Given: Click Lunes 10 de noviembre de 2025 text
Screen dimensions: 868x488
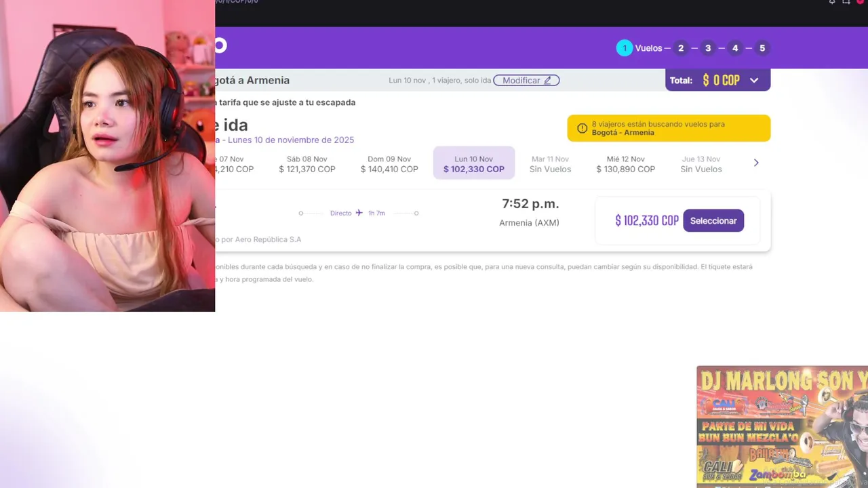Looking at the screenshot, I should (x=291, y=140).
